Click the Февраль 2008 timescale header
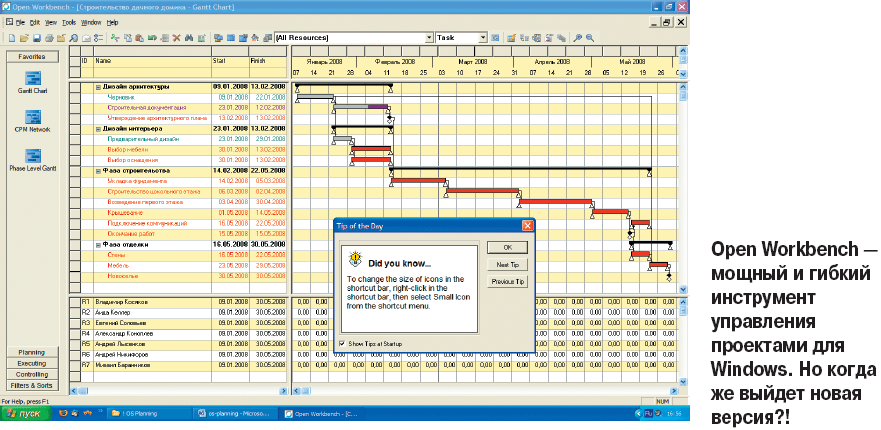881x430 pixels. coord(395,62)
